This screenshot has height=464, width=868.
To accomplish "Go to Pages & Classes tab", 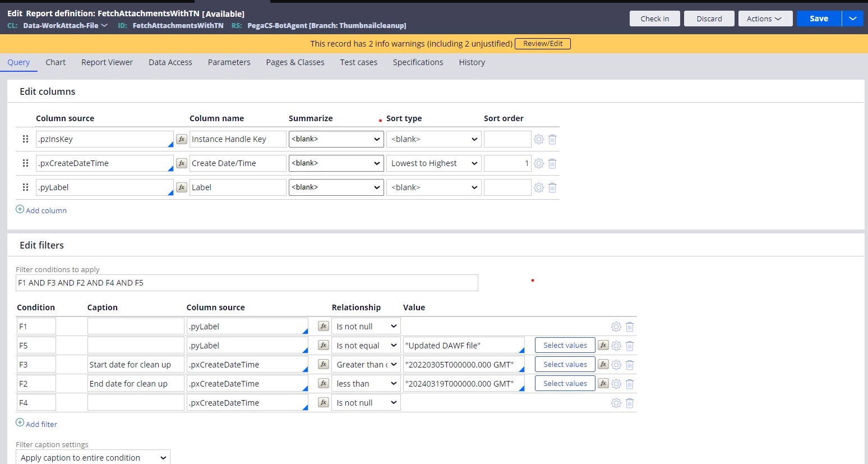I will [296, 62].
